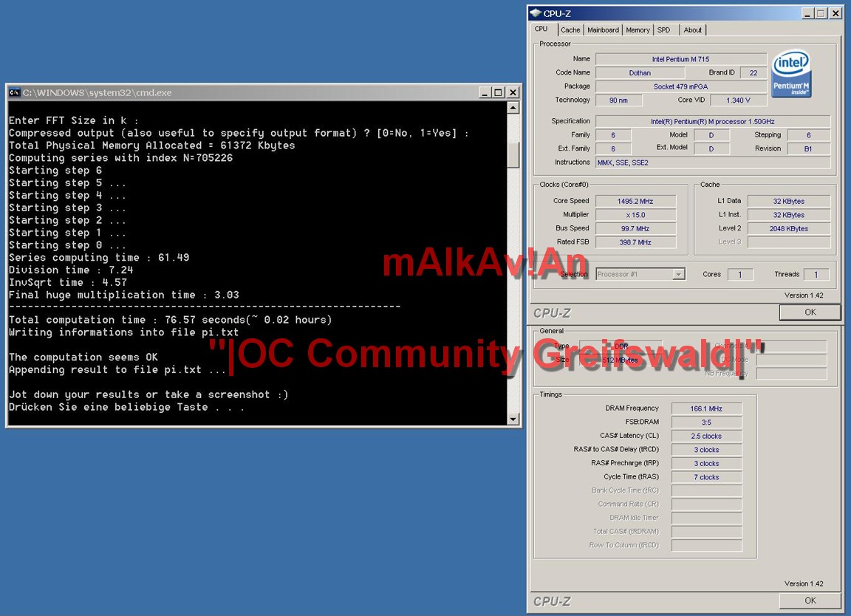
Task: Minimize the CPU-Z window
Action: point(807,13)
